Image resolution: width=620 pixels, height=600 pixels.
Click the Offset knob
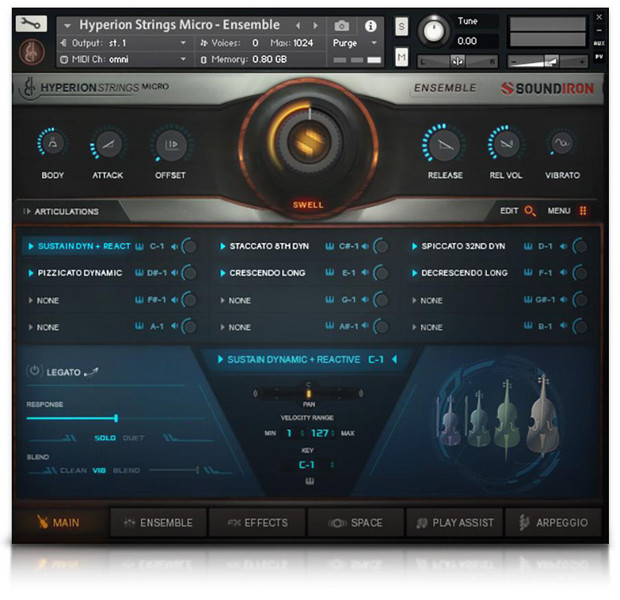tap(171, 144)
